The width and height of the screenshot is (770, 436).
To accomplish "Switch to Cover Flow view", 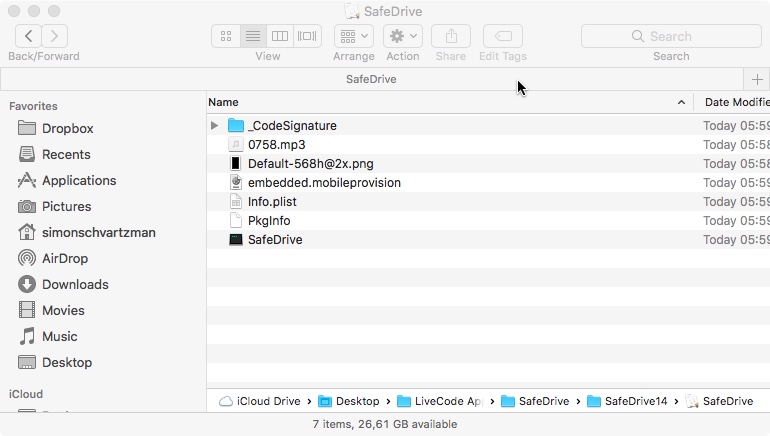I will (x=308, y=36).
